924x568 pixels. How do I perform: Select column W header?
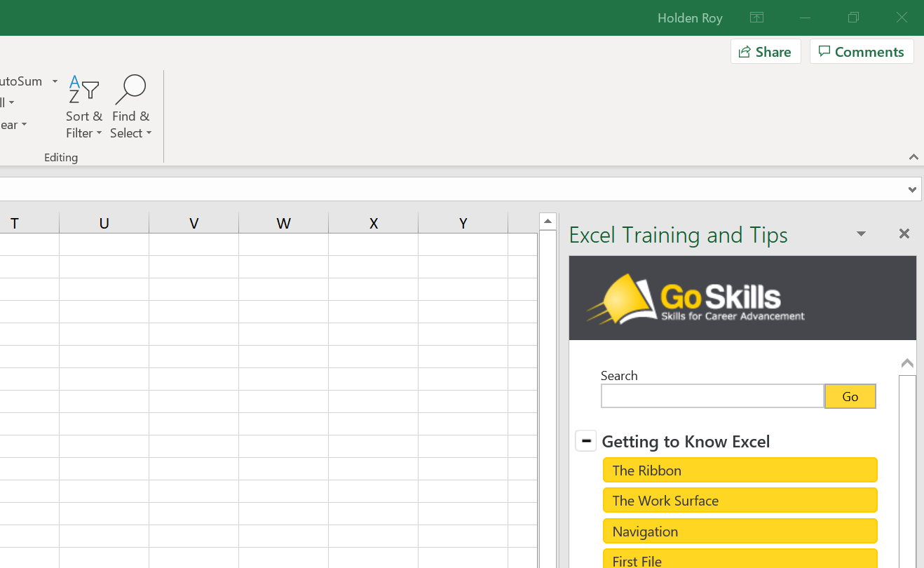click(284, 223)
